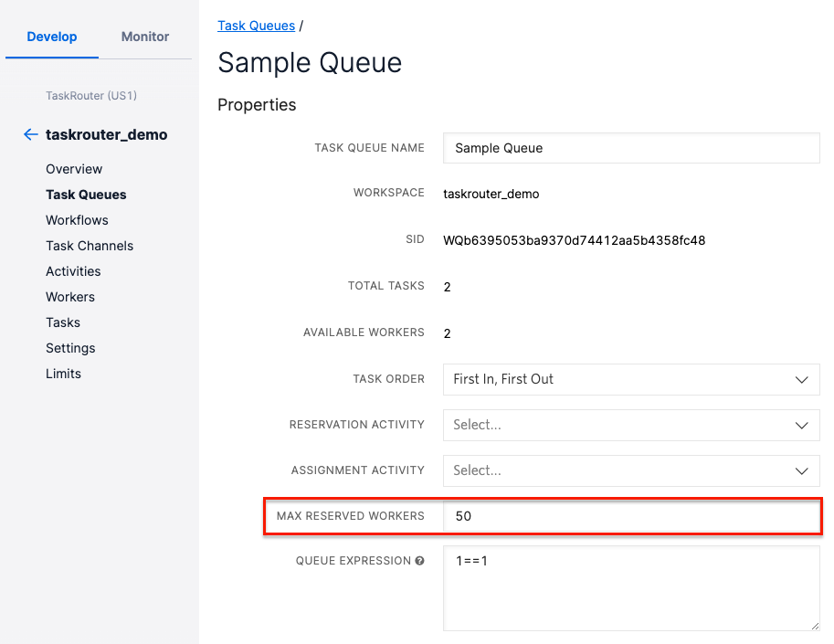Open Workers in the sidebar
The width and height of the screenshot is (834, 644).
[70, 297]
